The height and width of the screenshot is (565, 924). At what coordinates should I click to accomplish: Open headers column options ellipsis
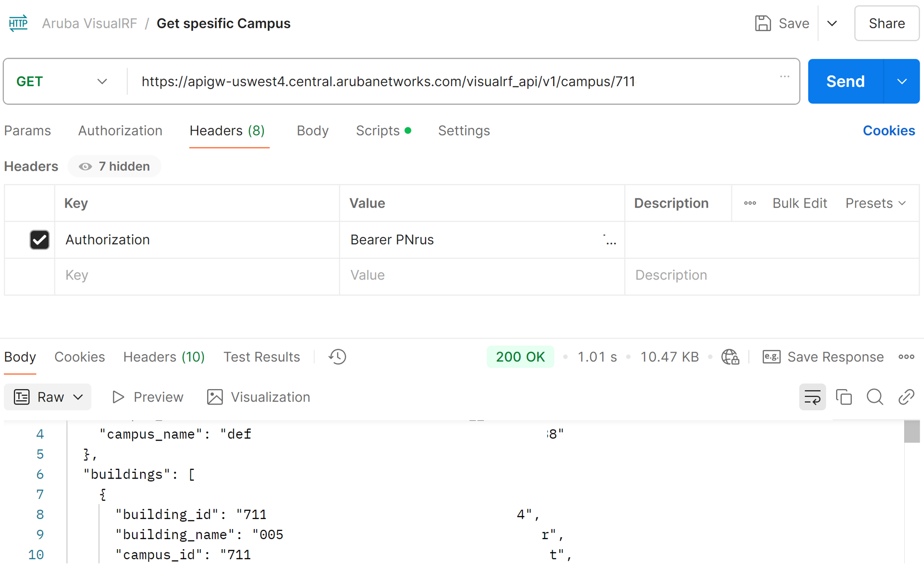tap(750, 203)
